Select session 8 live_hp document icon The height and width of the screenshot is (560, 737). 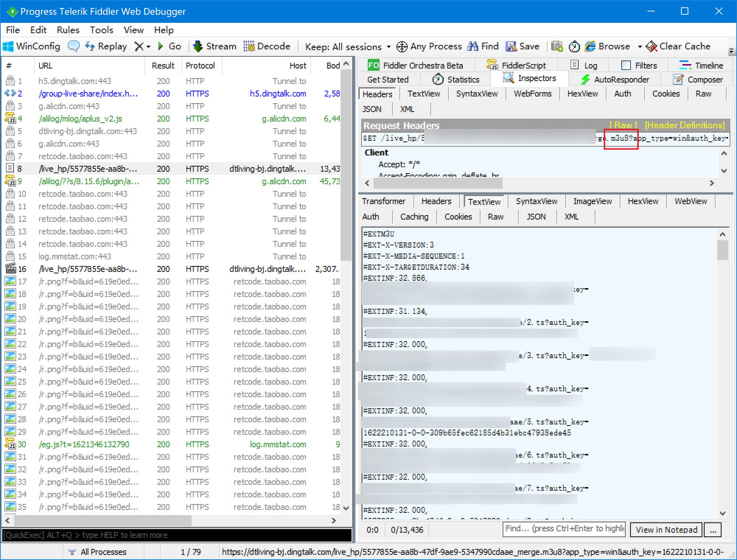point(10,169)
